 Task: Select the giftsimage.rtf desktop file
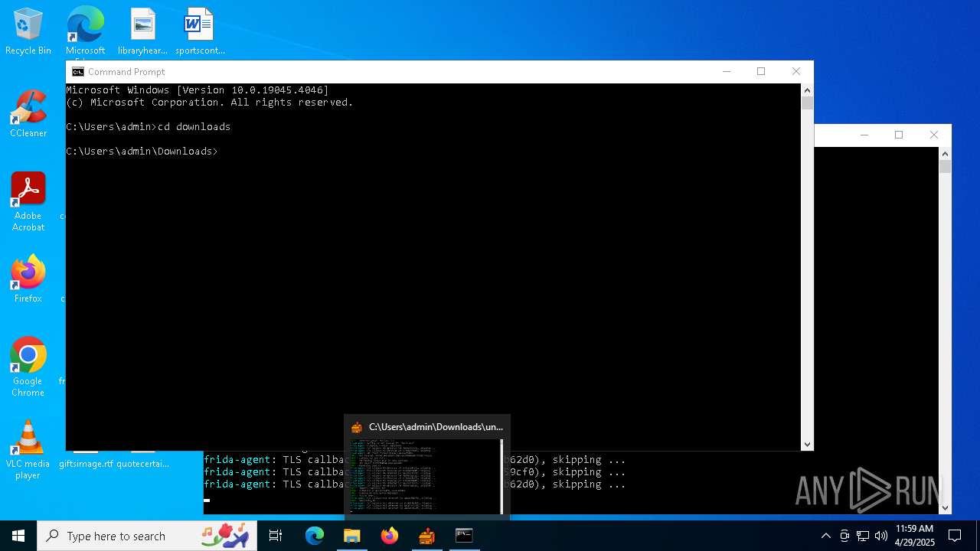86,463
